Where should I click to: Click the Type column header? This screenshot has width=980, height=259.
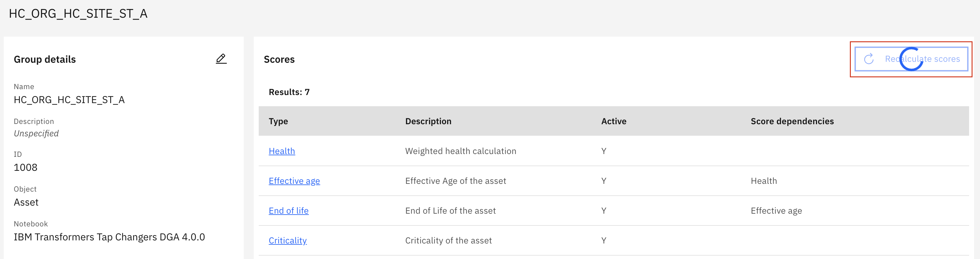[x=278, y=121]
